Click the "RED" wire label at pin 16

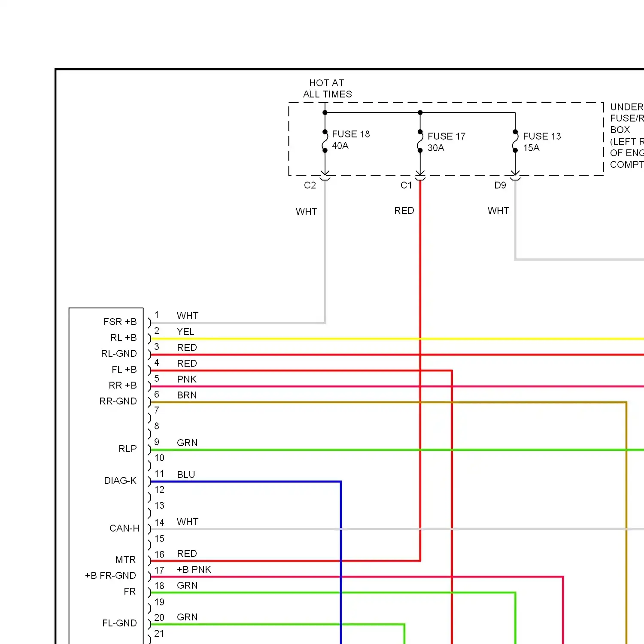[187, 553]
